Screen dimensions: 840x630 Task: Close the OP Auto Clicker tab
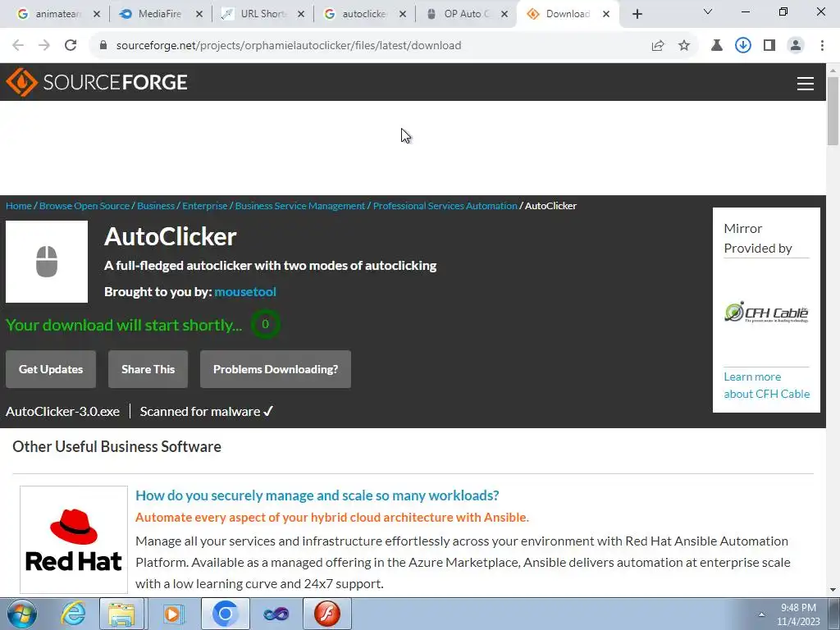pos(504,15)
